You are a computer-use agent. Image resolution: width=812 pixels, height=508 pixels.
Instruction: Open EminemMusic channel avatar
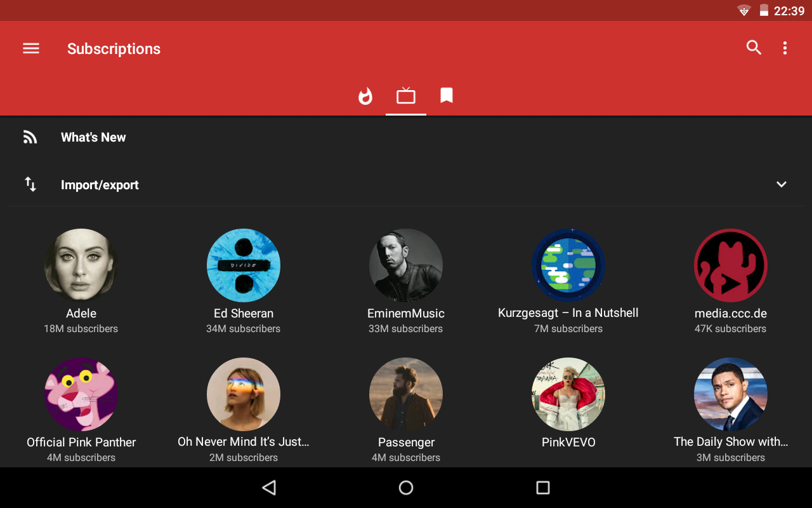(x=406, y=265)
